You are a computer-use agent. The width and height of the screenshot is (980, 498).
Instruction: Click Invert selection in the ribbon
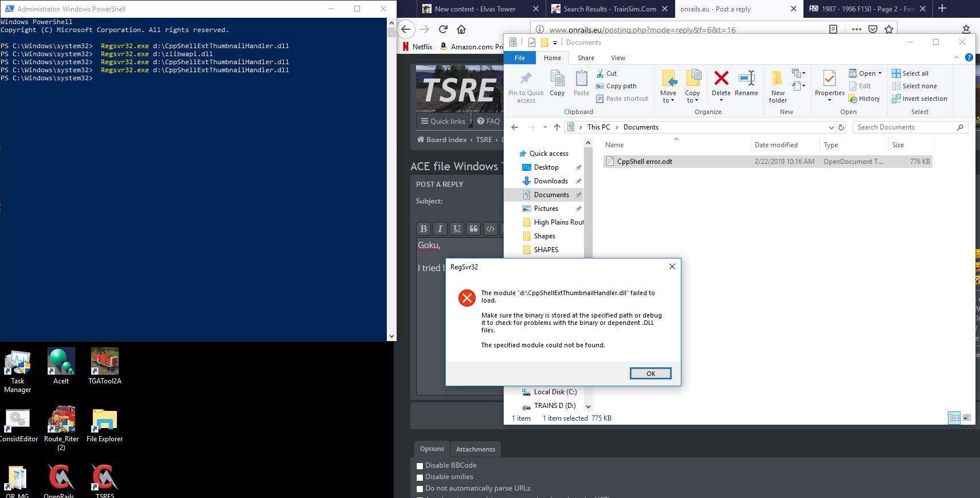(x=919, y=99)
